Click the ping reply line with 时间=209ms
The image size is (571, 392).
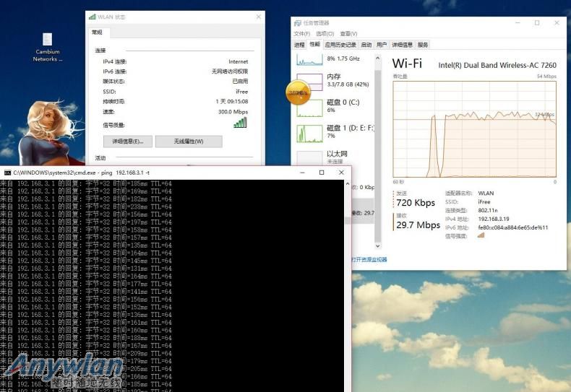[86, 354]
